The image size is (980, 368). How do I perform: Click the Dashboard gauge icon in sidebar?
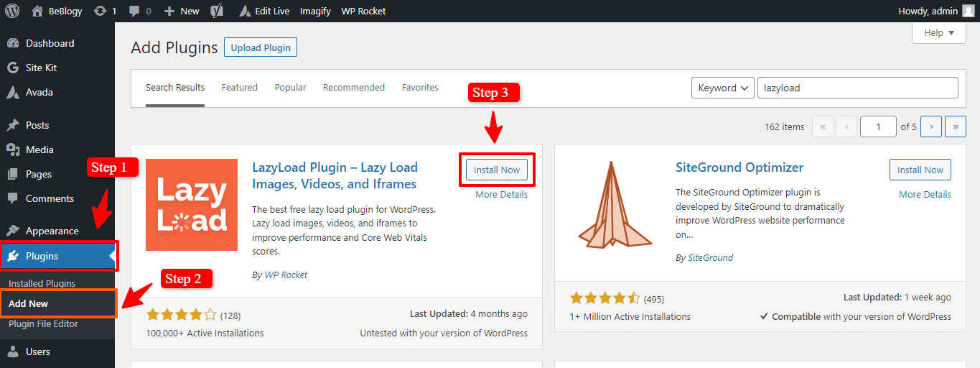click(x=13, y=43)
